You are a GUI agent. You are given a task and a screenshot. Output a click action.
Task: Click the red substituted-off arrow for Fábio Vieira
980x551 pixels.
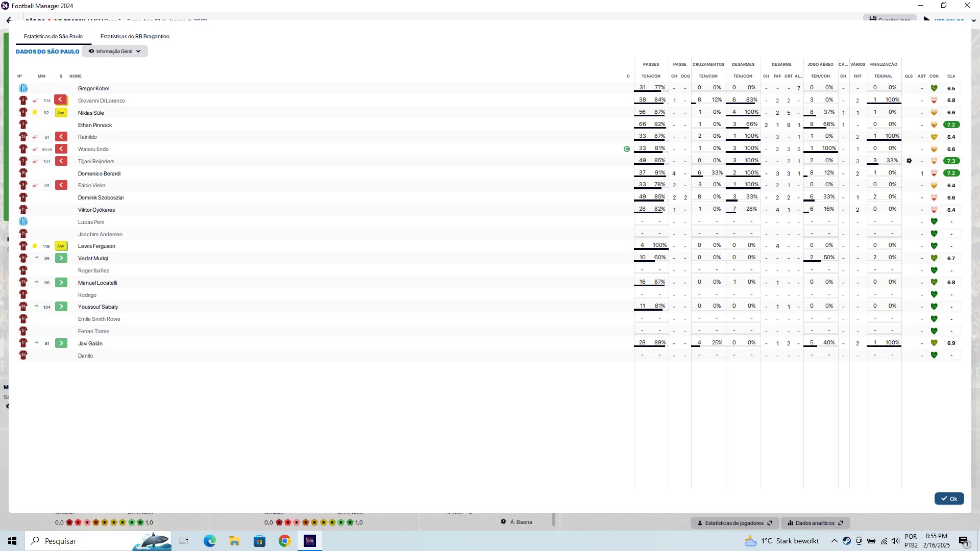tap(61, 185)
